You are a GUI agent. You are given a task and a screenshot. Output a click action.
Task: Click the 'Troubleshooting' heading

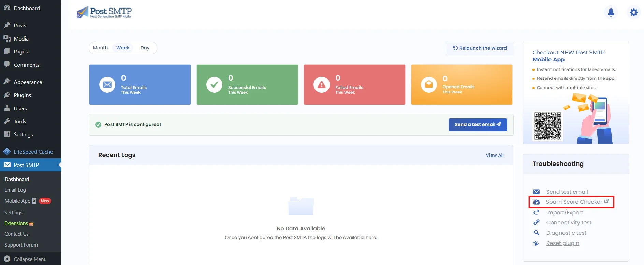(x=558, y=164)
